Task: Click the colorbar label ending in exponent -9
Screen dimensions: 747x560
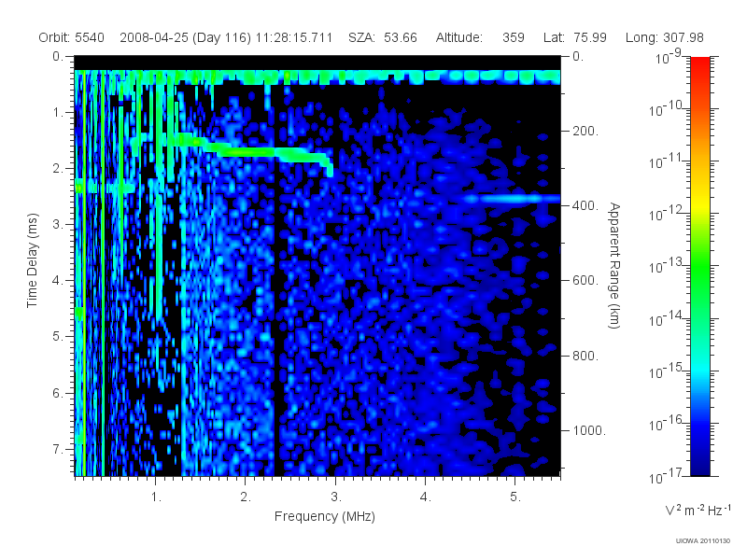Action: (669, 57)
